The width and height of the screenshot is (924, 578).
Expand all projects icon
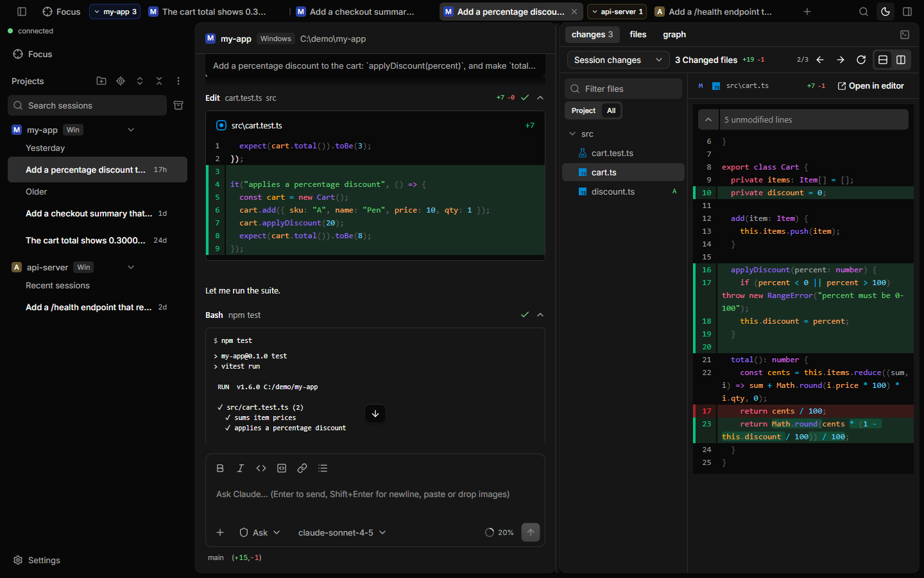[x=140, y=81]
